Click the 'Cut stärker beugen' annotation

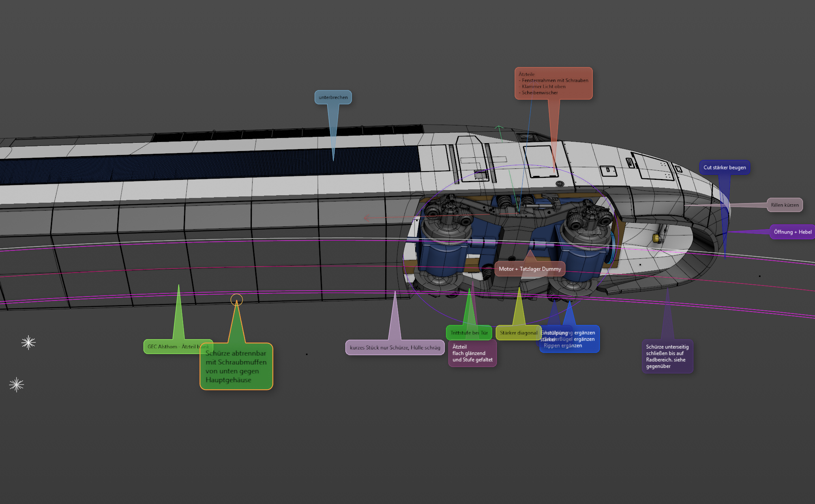[725, 167]
